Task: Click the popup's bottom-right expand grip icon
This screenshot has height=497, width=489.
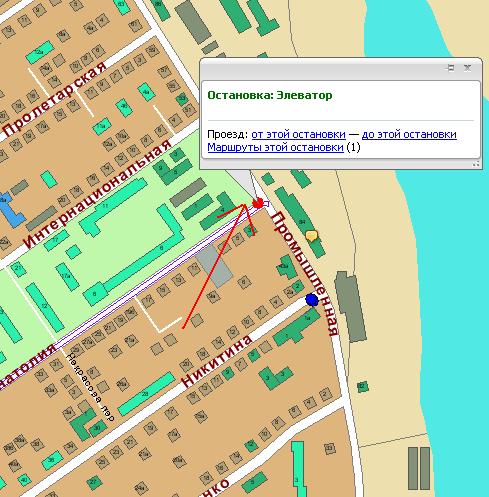Action: tap(476, 164)
